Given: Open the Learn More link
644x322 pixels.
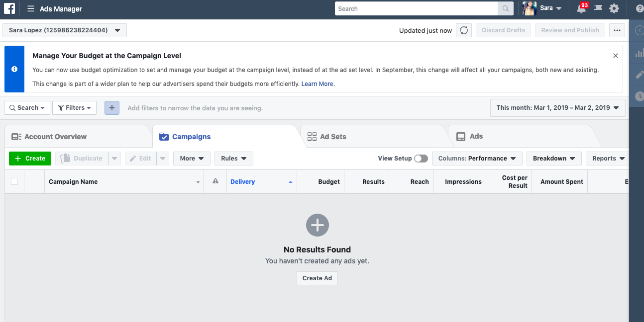Looking at the screenshot, I should (x=318, y=84).
